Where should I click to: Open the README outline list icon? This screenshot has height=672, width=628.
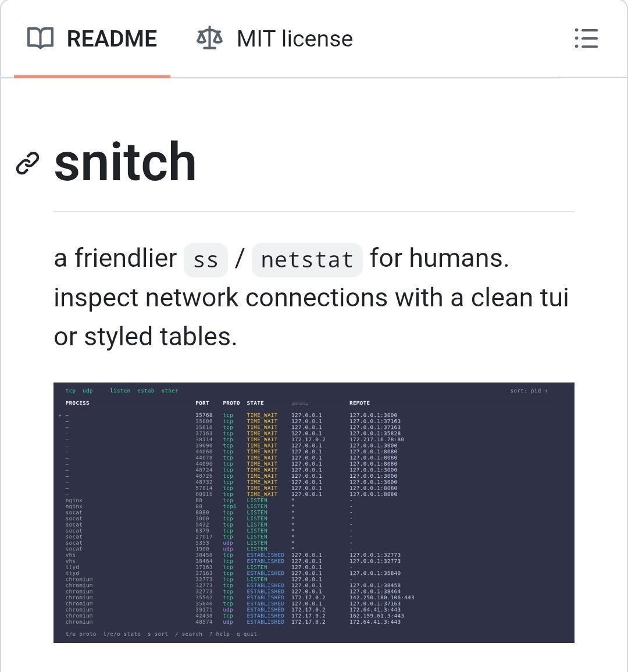pyautogui.click(x=586, y=38)
